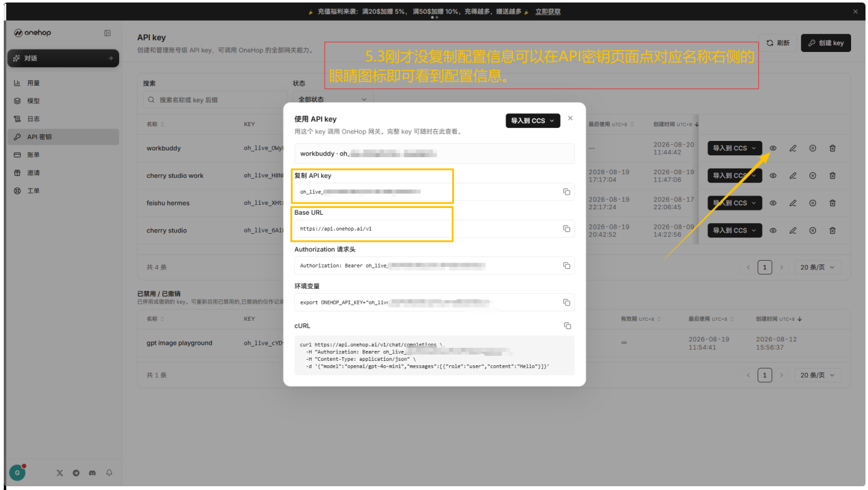
Task: Open 工单 tickets page
Action: 63,190
